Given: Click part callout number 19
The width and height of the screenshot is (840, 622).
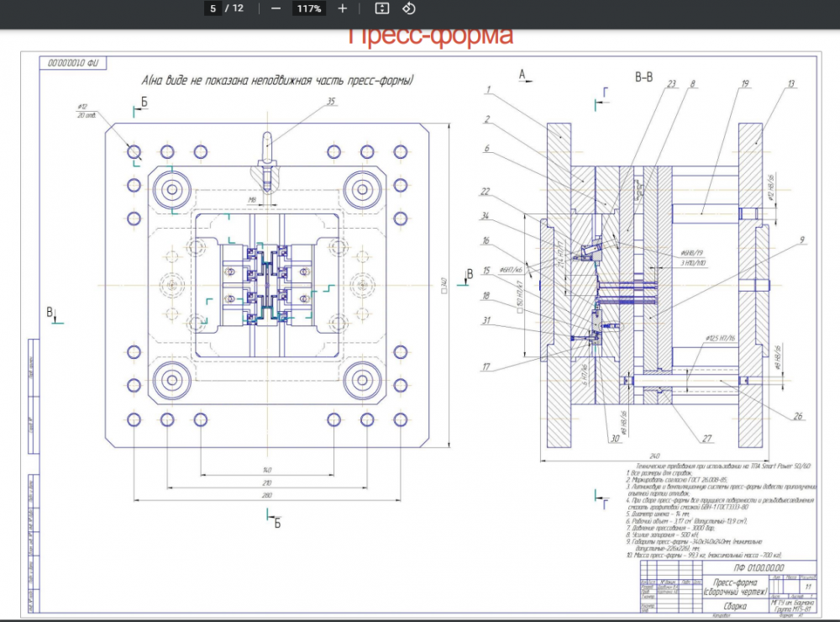Looking at the screenshot, I should click(744, 84).
